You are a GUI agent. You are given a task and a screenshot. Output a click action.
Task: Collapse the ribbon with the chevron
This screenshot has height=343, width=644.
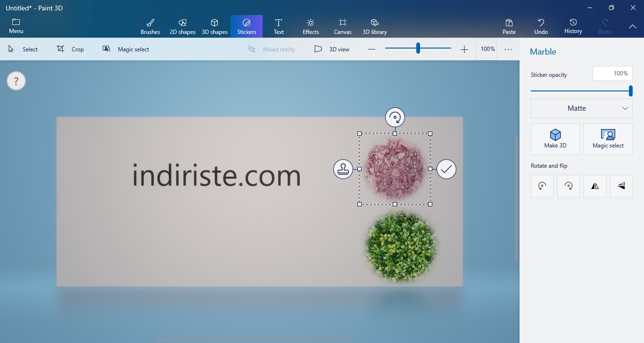click(x=633, y=27)
